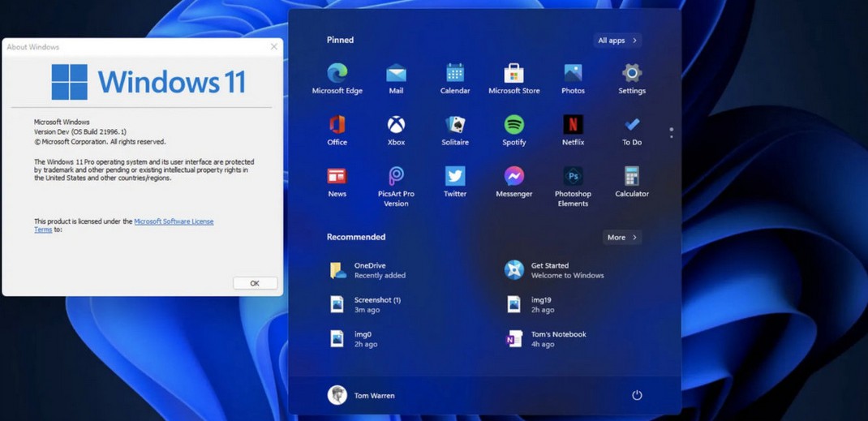Close the About Windows dialog
This screenshot has width=868, height=421.
(x=273, y=47)
